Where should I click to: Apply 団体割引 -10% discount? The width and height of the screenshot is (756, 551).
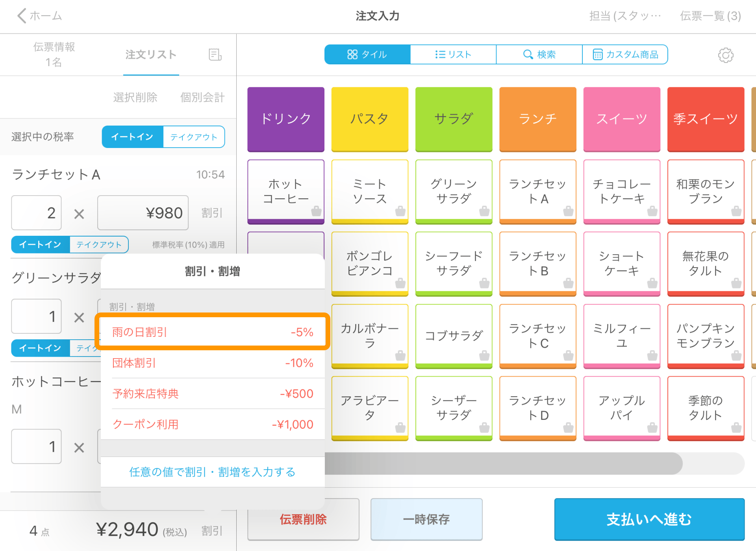213,363
